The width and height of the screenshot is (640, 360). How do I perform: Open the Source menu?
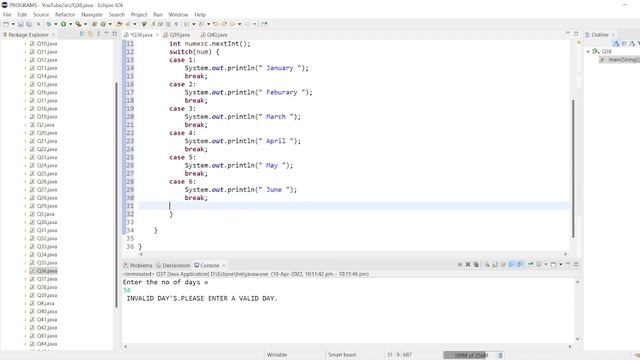coord(41,14)
